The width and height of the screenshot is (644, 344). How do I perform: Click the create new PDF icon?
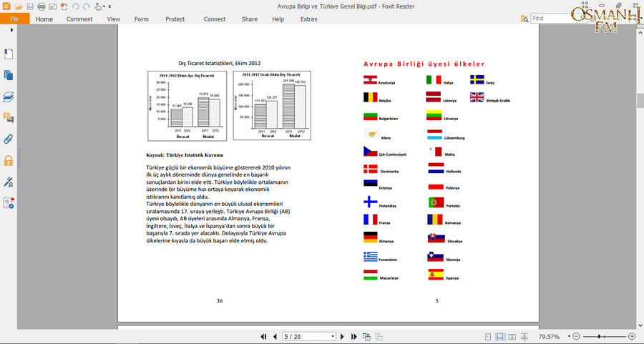click(64, 6)
